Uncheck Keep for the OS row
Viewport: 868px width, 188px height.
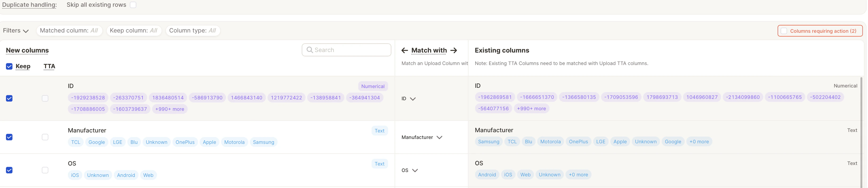[x=10, y=170]
